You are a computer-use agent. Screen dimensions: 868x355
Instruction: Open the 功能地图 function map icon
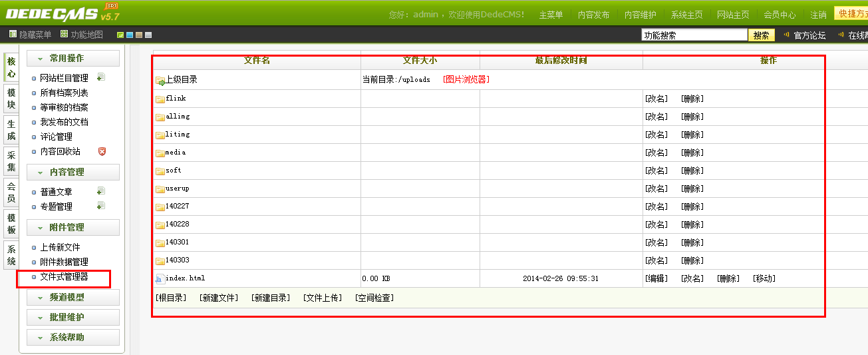64,35
